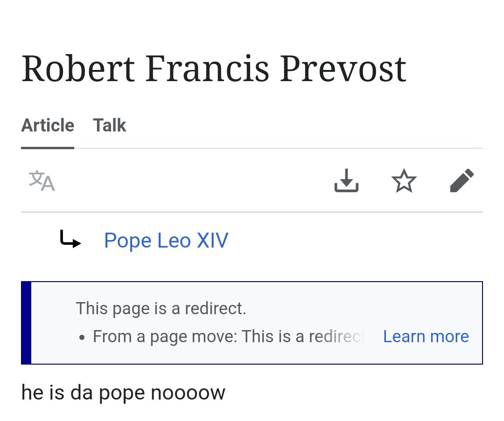Screen dimensions: 504x421
Task: Click the 'From a page move' bullet text
Action: pyautogui.click(x=165, y=337)
